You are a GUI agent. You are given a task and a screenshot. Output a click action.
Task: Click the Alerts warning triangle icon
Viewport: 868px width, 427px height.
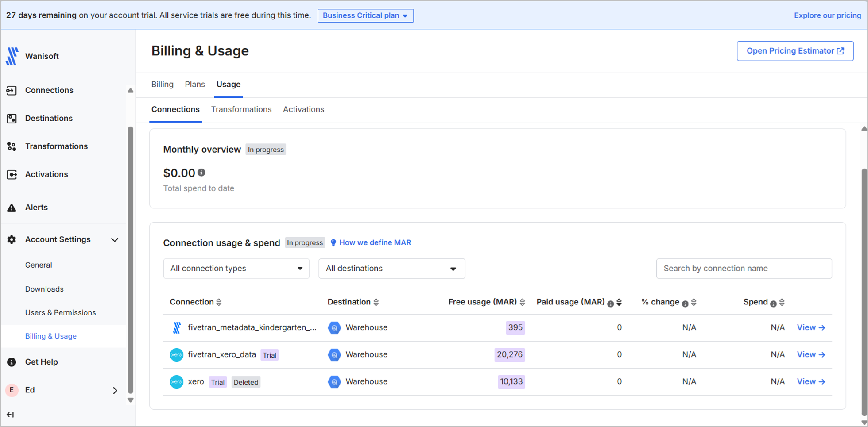pyautogui.click(x=12, y=208)
